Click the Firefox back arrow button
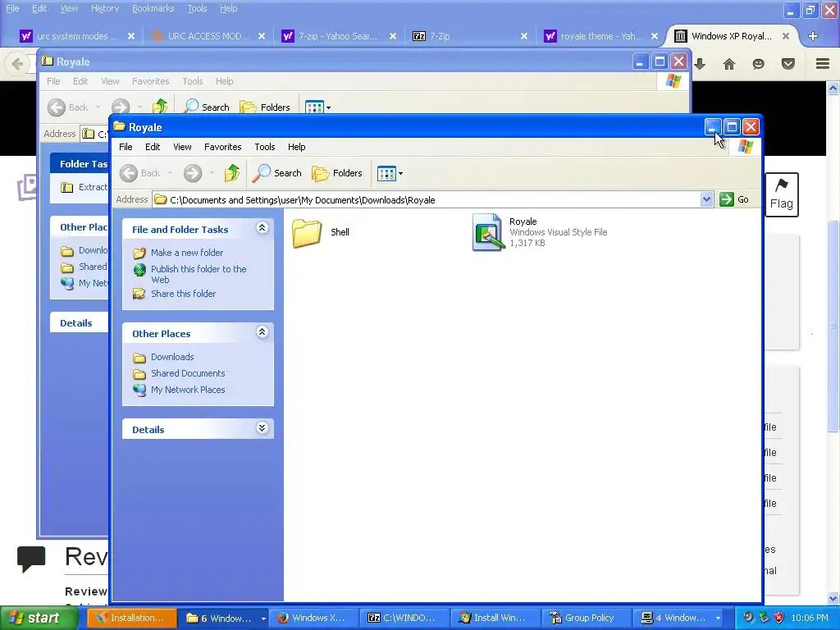This screenshot has height=630, width=840. click(17, 64)
